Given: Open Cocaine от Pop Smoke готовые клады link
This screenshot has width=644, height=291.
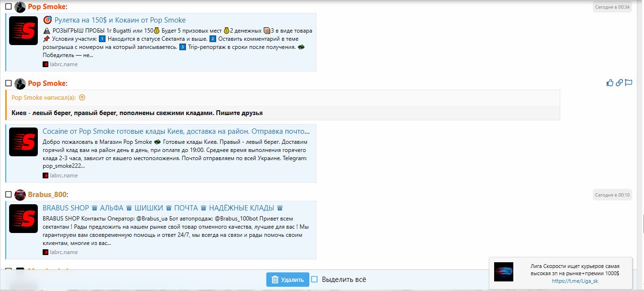Looking at the screenshot, I should pos(176,131).
